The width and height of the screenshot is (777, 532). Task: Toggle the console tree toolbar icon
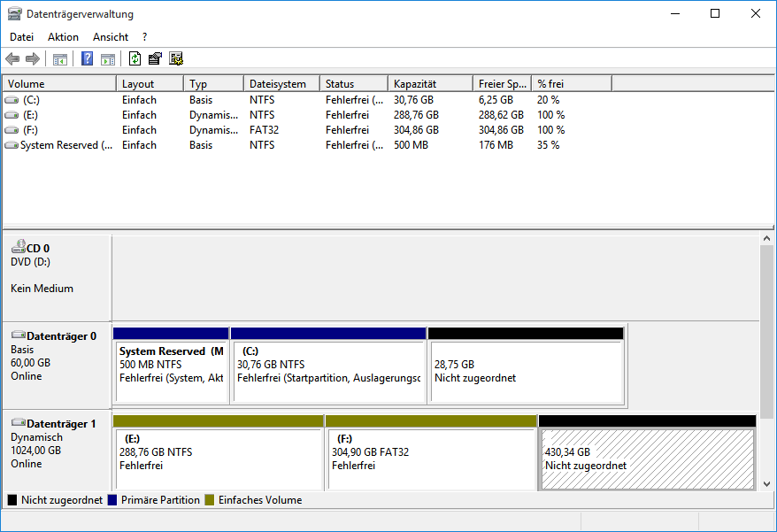point(60,59)
